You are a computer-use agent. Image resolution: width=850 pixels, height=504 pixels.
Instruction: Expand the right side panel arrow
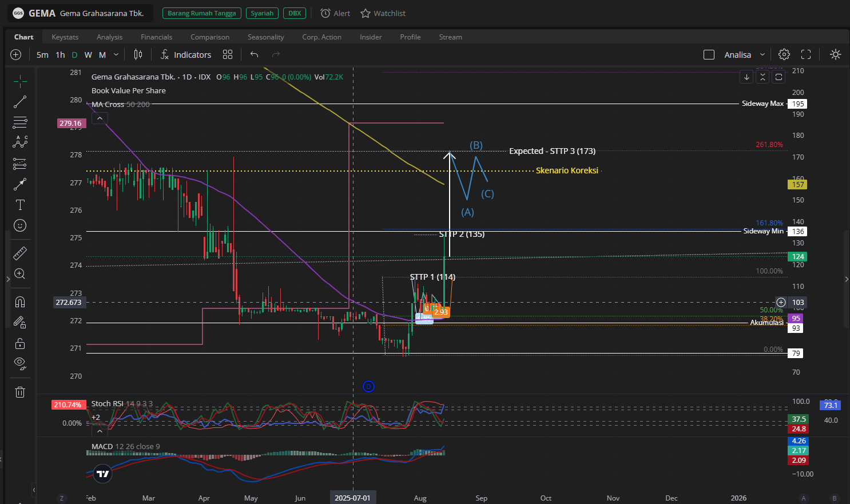click(x=847, y=279)
